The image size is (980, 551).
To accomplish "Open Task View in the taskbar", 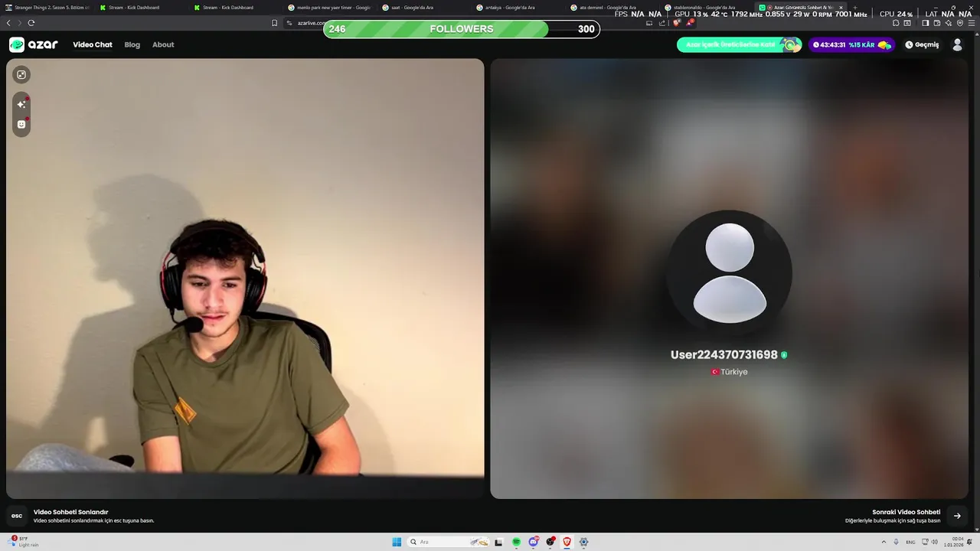I will tap(498, 542).
